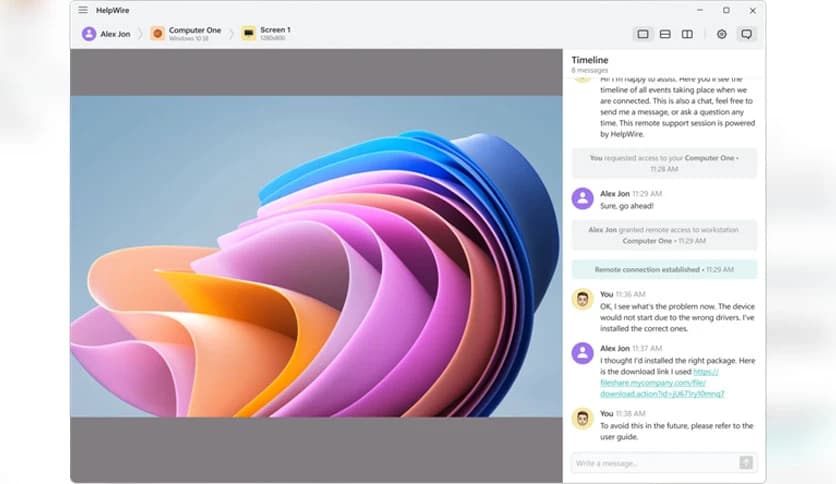Click Alex Jon's avatar beside "Sure, go ahead!"
Screen dimensions: 836x484
(x=582, y=198)
